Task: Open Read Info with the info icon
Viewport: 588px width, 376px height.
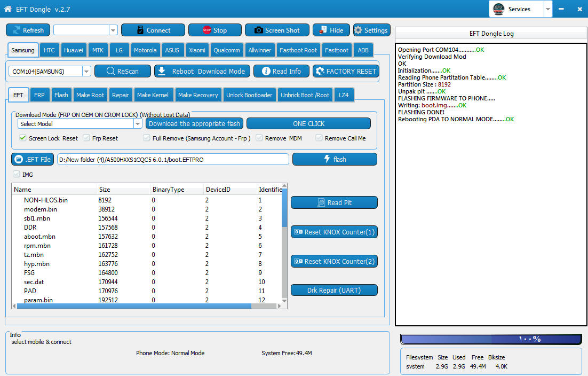Action: click(281, 71)
